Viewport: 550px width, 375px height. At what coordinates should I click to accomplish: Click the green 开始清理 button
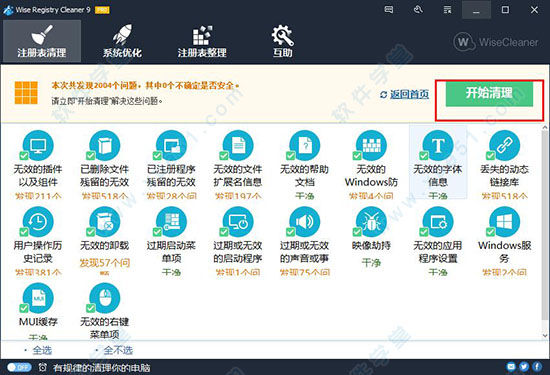click(489, 94)
